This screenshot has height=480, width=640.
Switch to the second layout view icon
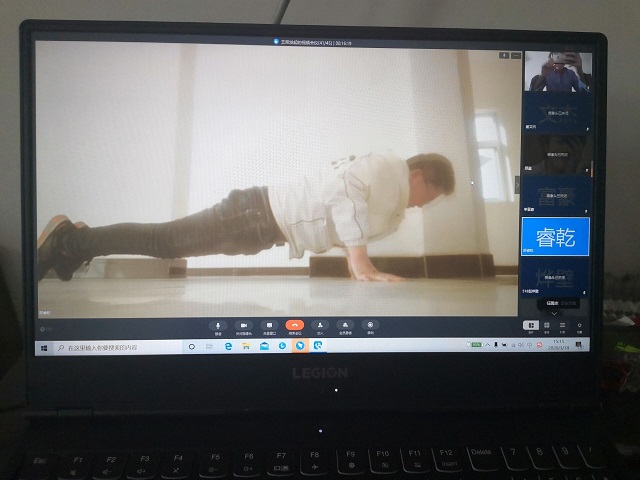[547, 325]
